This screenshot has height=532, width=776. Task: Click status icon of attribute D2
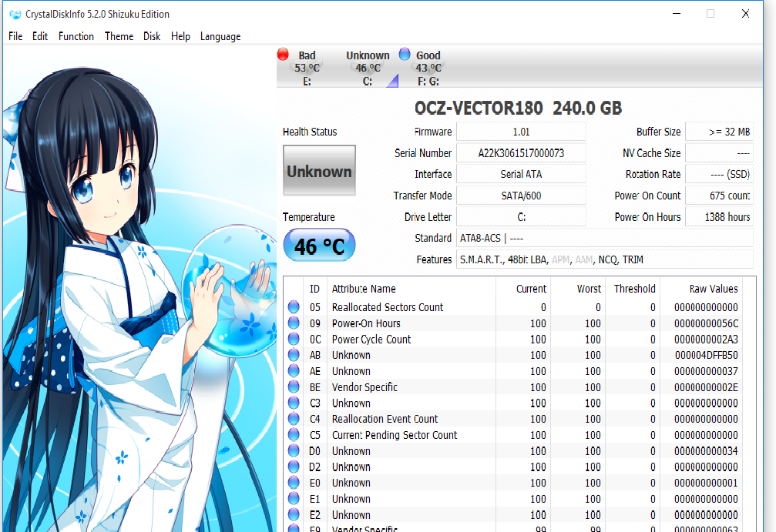(294, 467)
